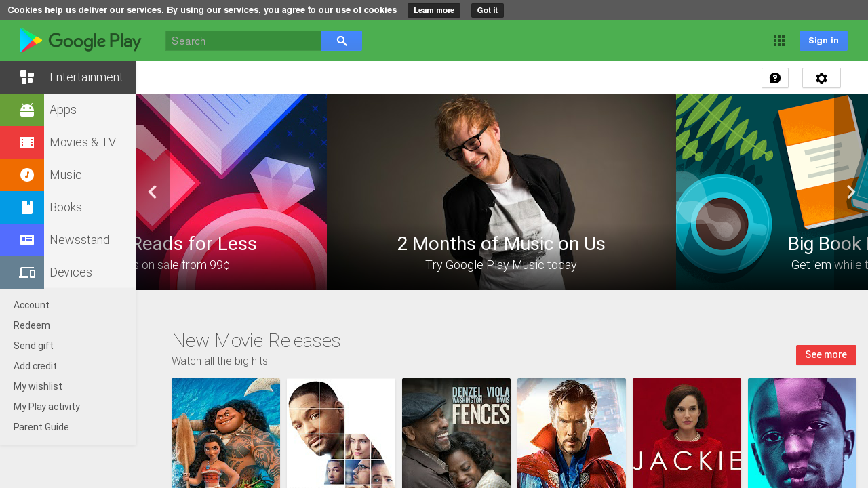
Task: Click the Entertainment grid icon
Action: tap(27, 77)
